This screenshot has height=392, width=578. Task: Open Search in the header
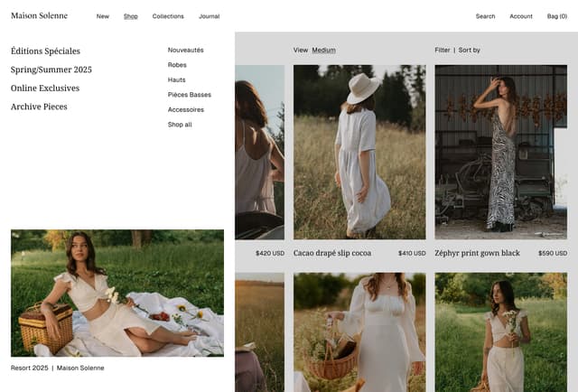485,16
